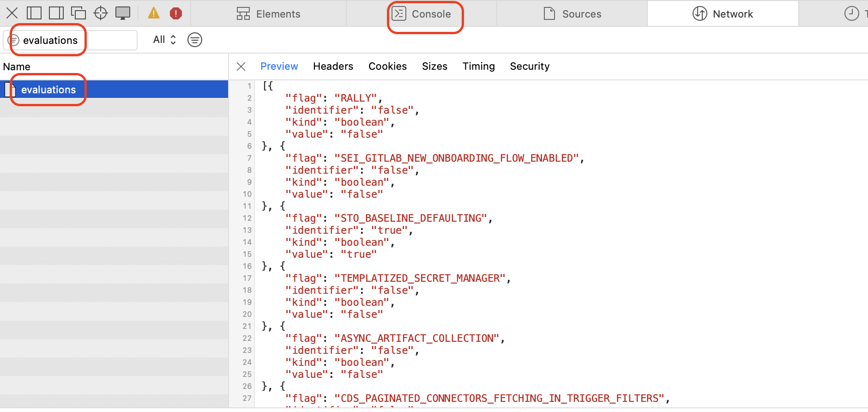Open the All resource type dropdown
868x412 pixels.
click(x=164, y=40)
